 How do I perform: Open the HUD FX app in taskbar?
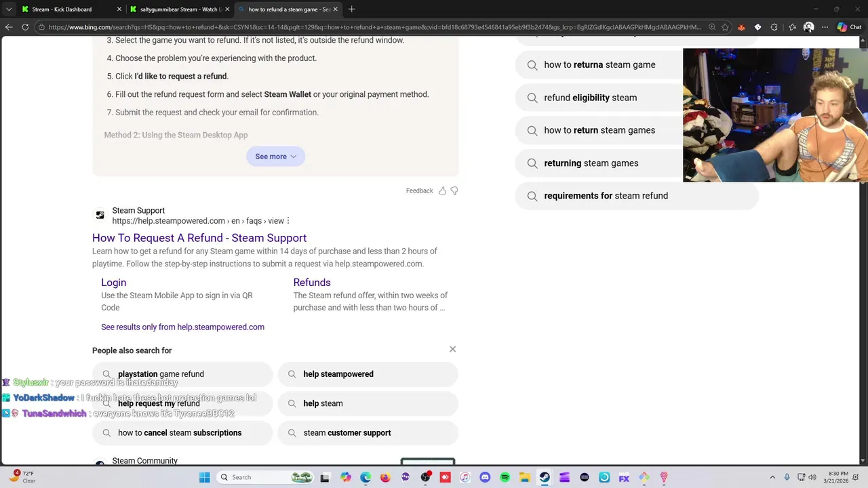[624, 477]
